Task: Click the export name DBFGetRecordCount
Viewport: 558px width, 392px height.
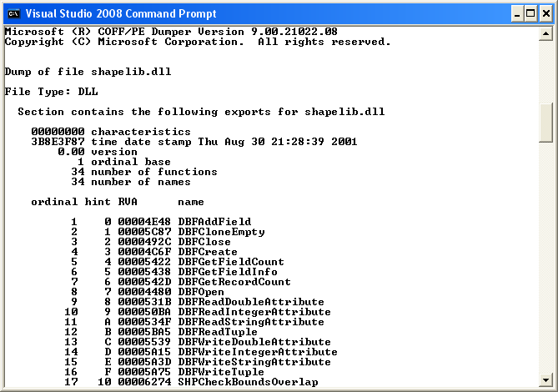Action: tap(234, 281)
